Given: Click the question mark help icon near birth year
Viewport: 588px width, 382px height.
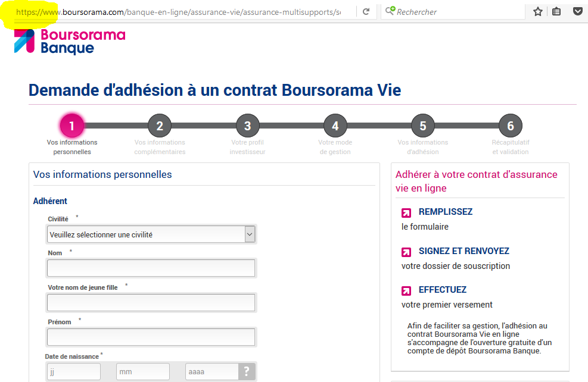Looking at the screenshot, I should (247, 371).
